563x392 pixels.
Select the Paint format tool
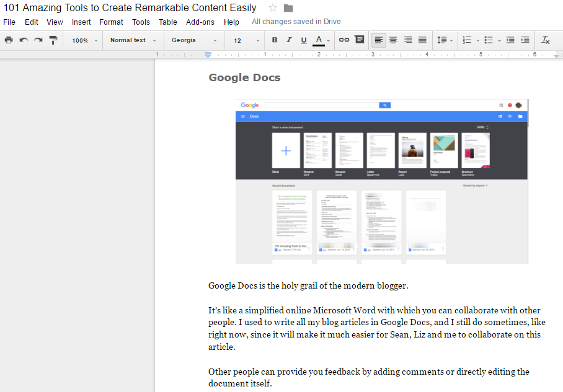53,40
